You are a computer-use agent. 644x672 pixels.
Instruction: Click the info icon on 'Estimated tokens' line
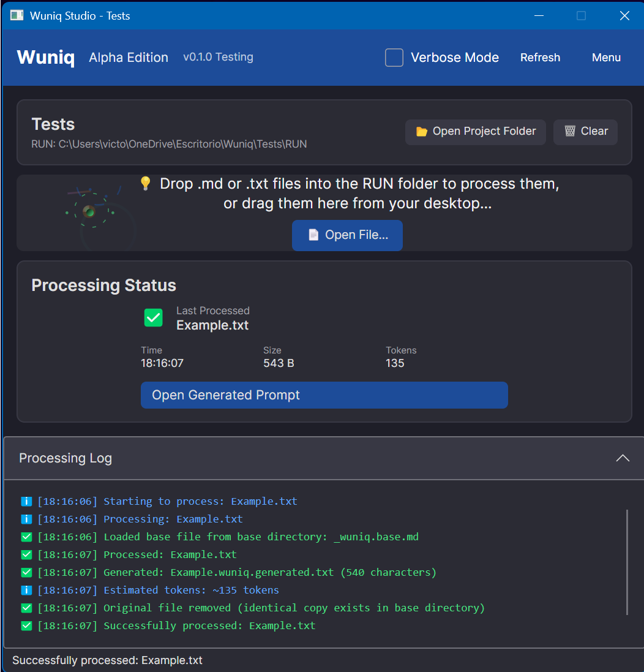click(x=26, y=591)
